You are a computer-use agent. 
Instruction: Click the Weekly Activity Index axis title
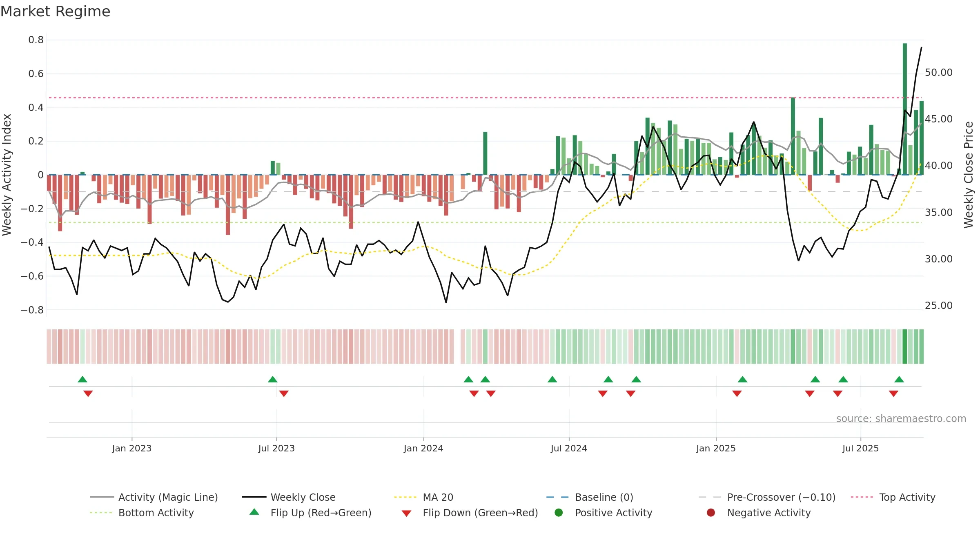(7, 175)
